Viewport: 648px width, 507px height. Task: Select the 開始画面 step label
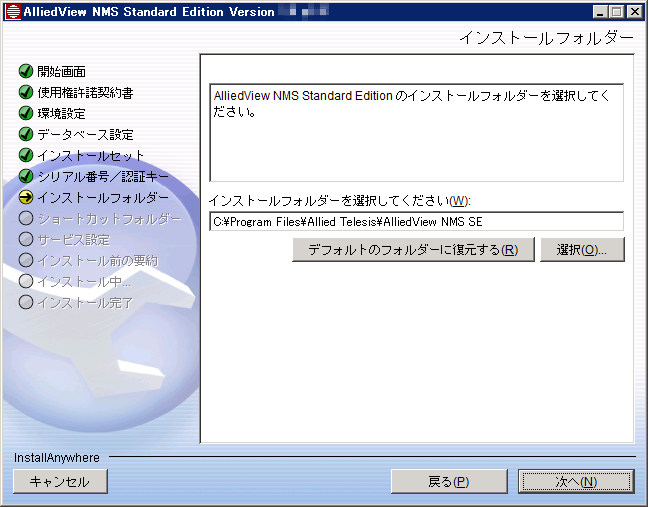coord(62,71)
